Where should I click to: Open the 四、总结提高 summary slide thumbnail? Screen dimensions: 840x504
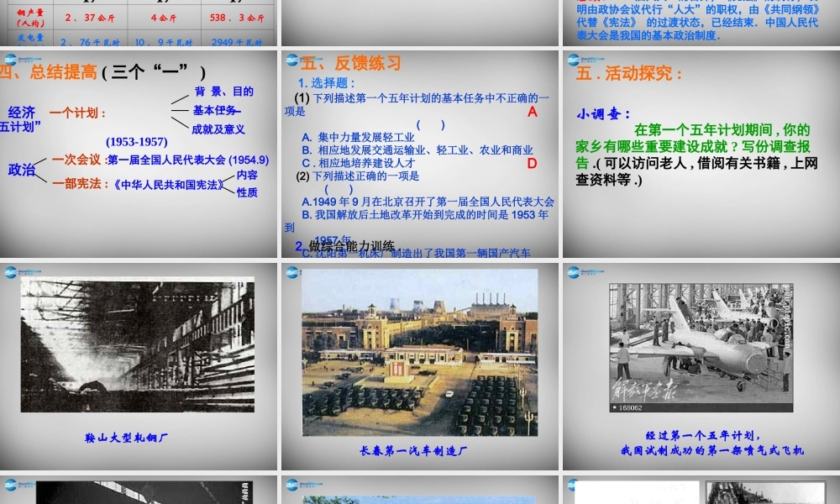click(139, 154)
